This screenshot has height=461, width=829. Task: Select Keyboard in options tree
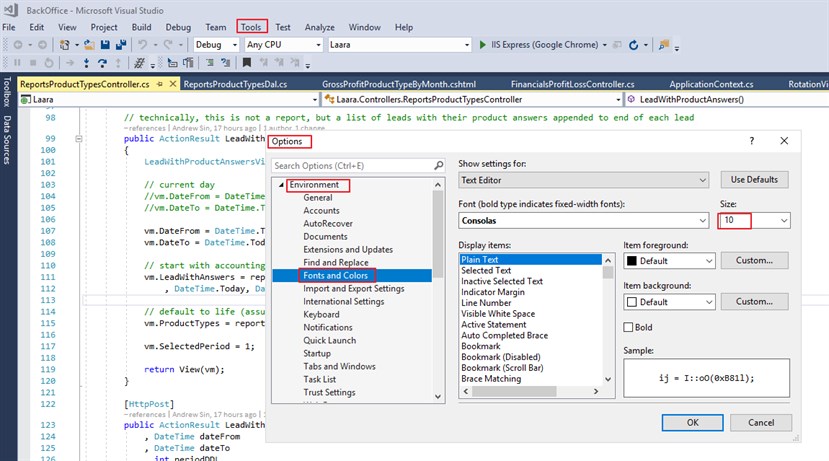click(x=321, y=315)
